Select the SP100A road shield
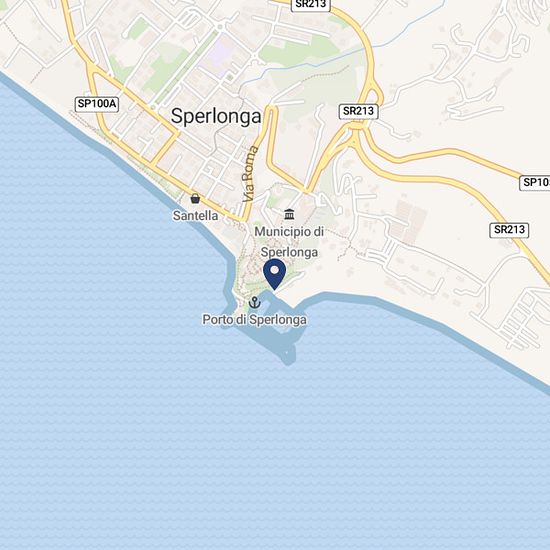Viewport: 550px width, 550px height. tap(97, 104)
